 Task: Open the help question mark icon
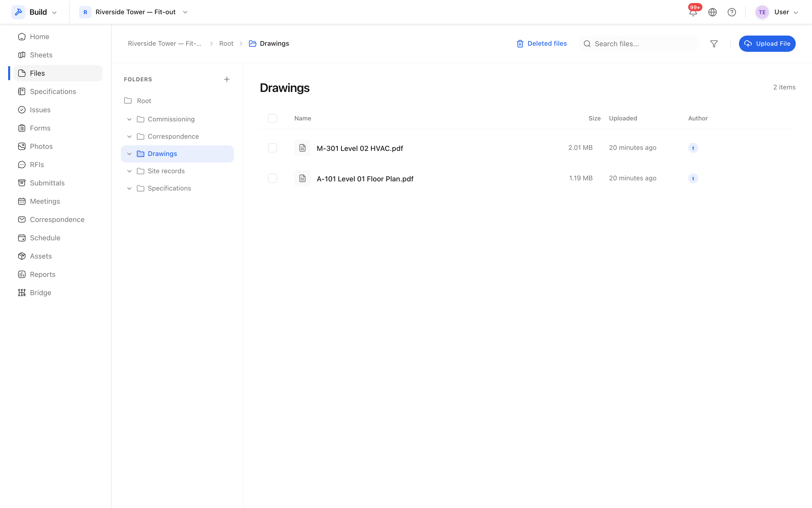(x=732, y=12)
